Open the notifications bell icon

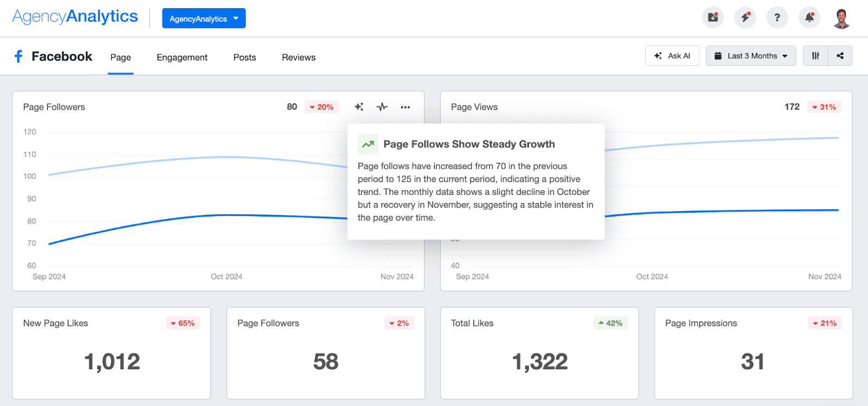tap(809, 18)
